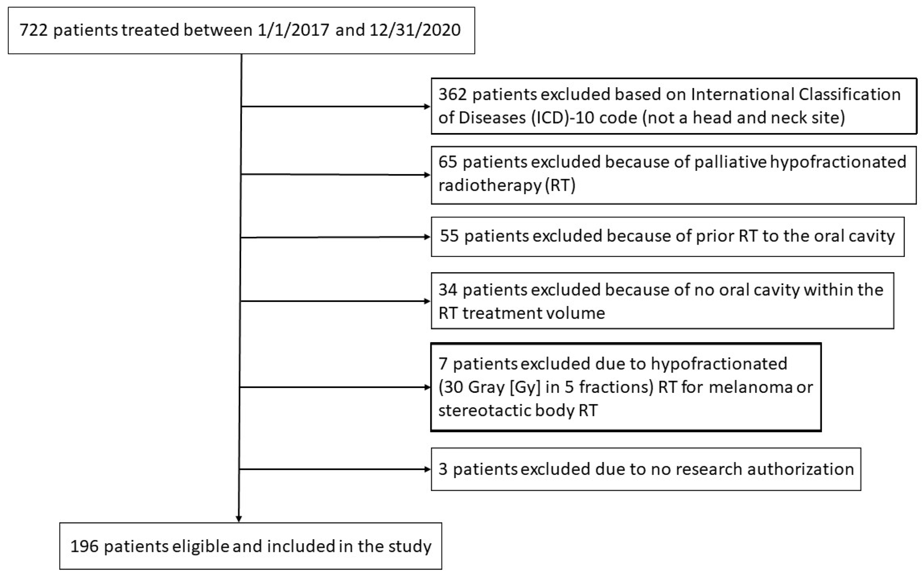The image size is (924, 580).
Task: Select the 55 patients prior RT box
Action: pyautogui.click(x=667, y=236)
